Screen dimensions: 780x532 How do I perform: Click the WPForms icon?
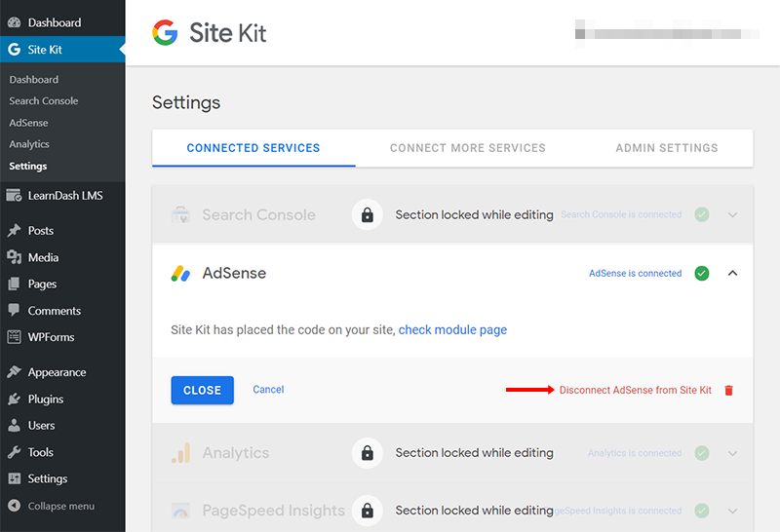pos(14,337)
